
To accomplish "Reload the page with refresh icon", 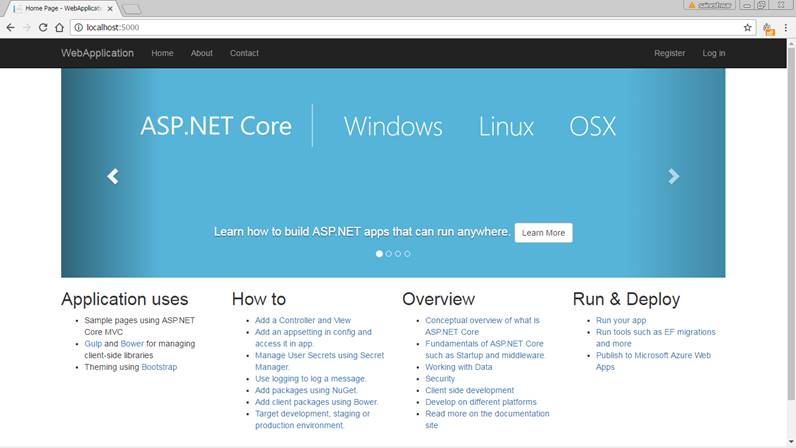I will click(x=43, y=27).
